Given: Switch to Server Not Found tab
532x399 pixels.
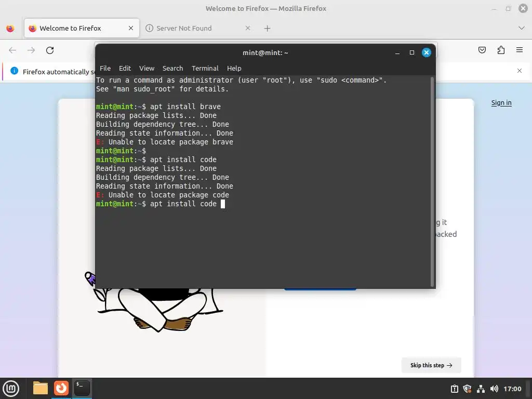Looking at the screenshot, I should [199, 28].
